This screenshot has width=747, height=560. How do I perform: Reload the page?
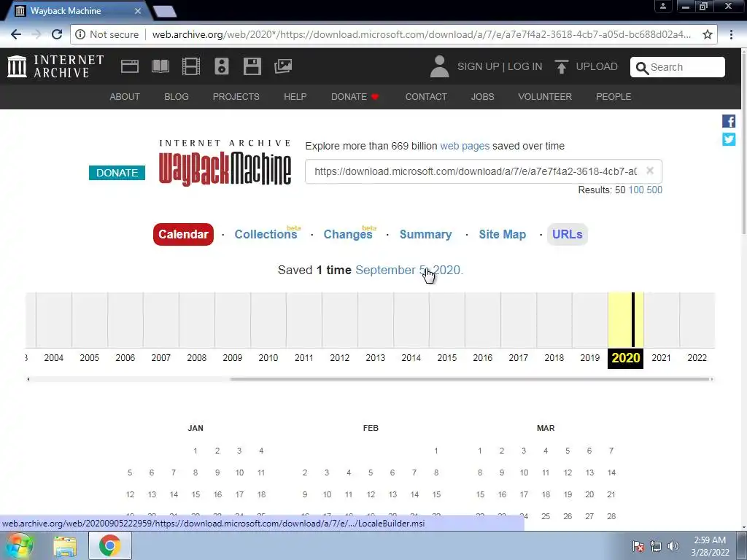pyautogui.click(x=57, y=34)
